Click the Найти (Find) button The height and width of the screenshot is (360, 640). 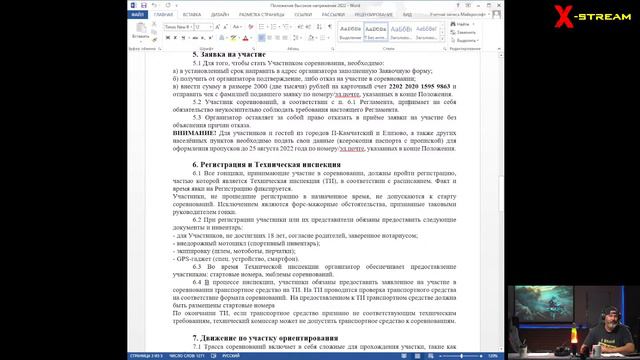(x=461, y=24)
